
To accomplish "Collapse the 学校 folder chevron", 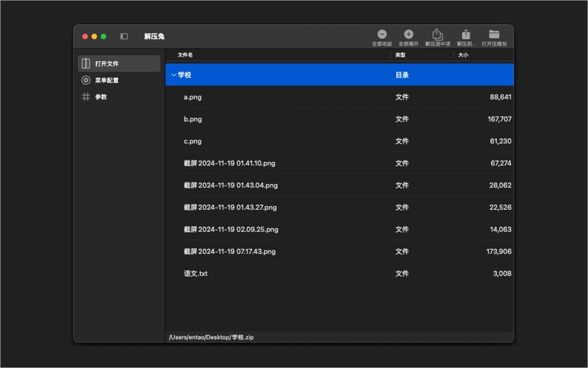I will (x=173, y=75).
